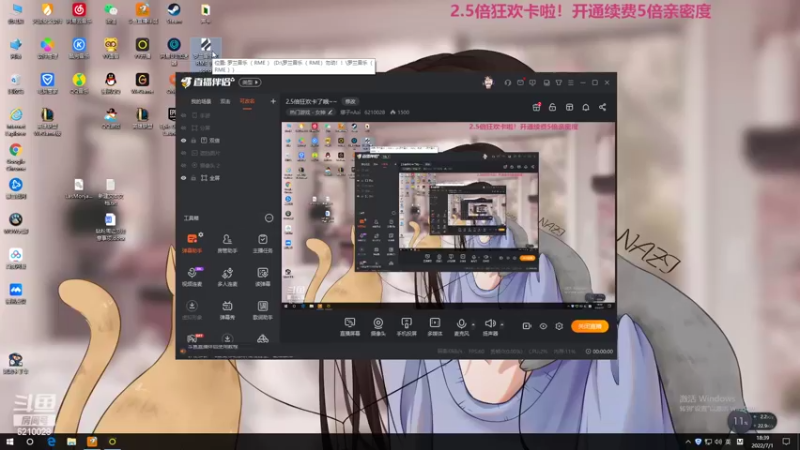Switch to the second scene tab
The width and height of the screenshot is (800, 450).
pyautogui.click(x=225, y=102)
